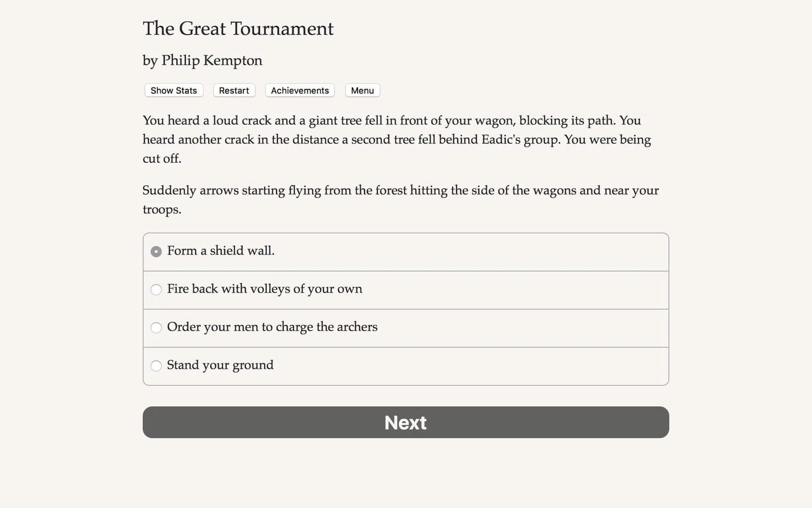This screenshot has height=508, width=812.
Task: Click Restart to begin a new playthrough
Action: tap(234, 90)
